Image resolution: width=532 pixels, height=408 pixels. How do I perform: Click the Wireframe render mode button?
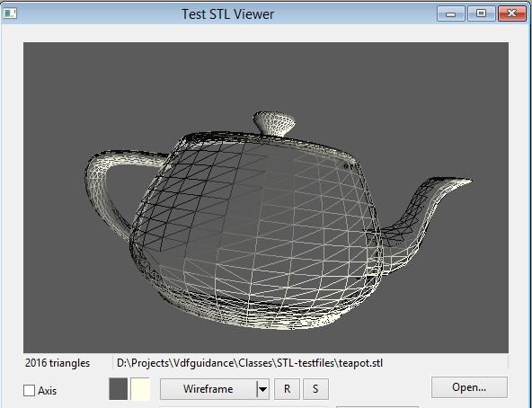tap(208, 389)
